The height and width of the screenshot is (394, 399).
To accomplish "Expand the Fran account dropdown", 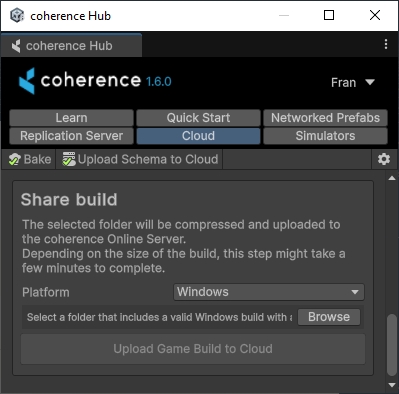I will pos(353,82).
